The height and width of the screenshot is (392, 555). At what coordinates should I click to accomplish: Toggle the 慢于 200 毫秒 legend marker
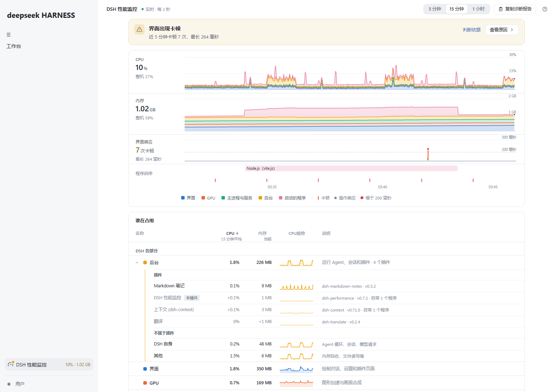[x=376, y=198]
